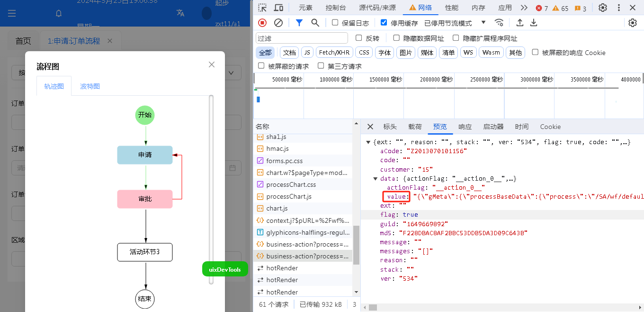644x312 pixels.
Task: Click the 活动环节3 flowchart node
Action: (145, 252)
